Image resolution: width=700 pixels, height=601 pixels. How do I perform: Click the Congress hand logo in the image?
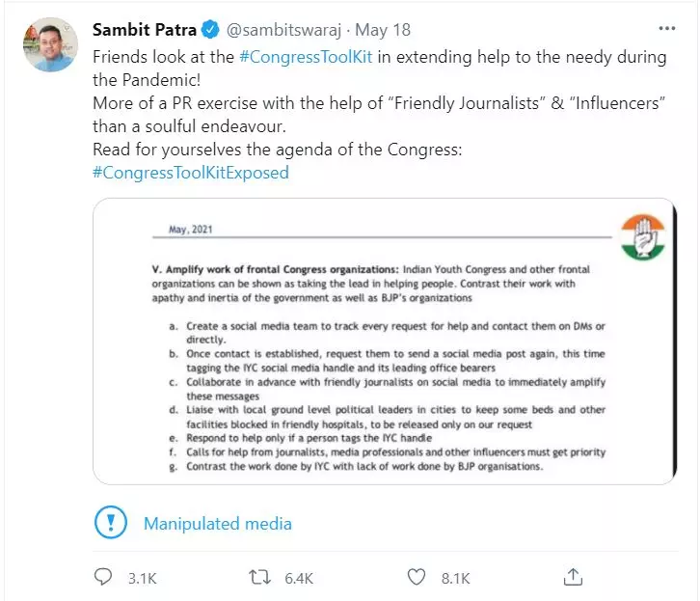tap(643, 237)
